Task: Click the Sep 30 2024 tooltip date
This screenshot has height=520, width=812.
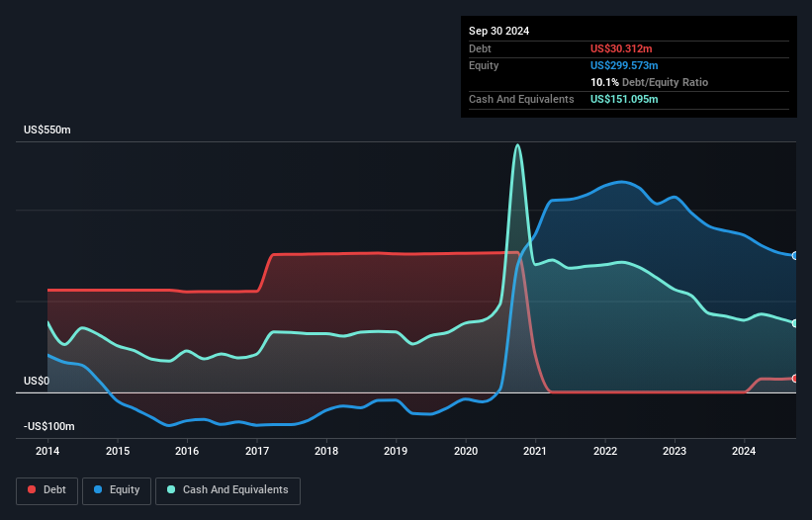Action: [x=498, y=31]
